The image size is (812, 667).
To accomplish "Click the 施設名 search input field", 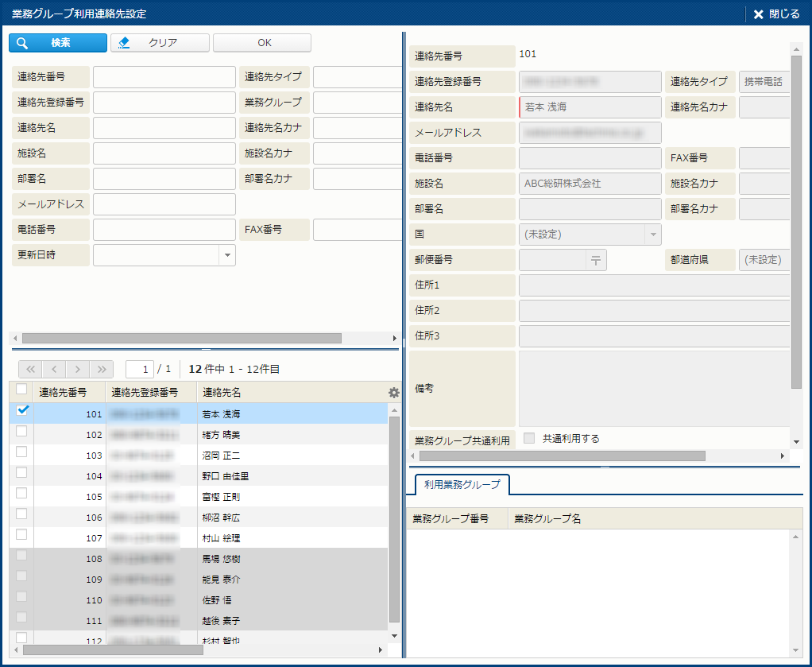I will [x=164, y=153].
